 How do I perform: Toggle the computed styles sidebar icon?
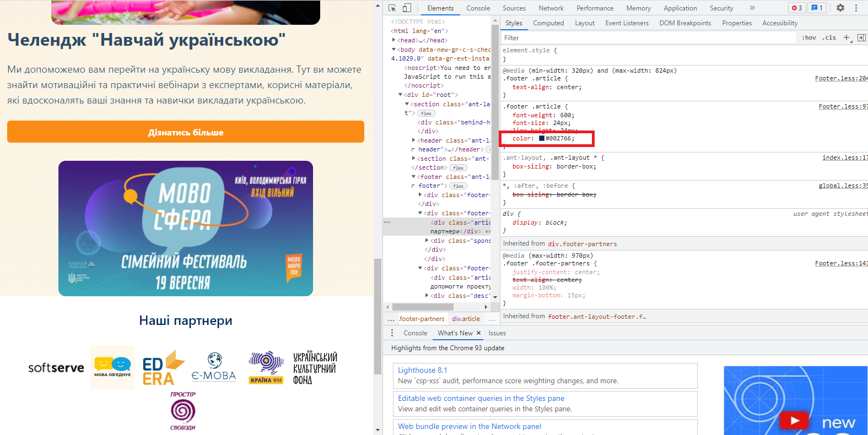[861, 37]
